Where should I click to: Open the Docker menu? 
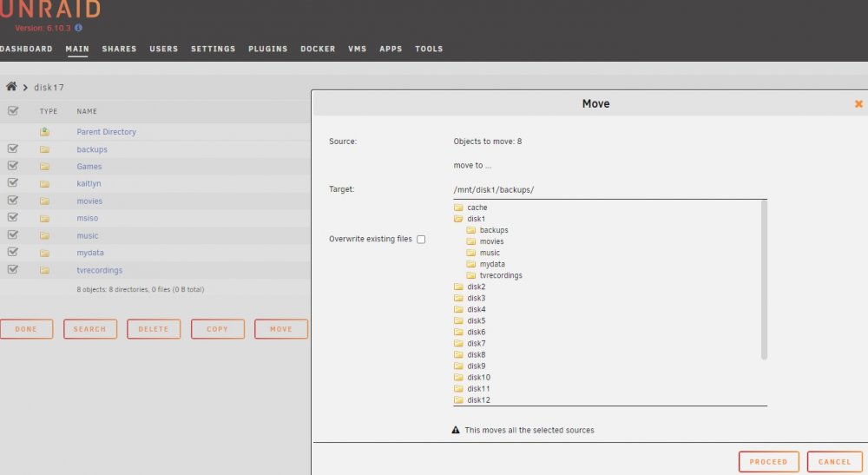click(x=318, y=49)
